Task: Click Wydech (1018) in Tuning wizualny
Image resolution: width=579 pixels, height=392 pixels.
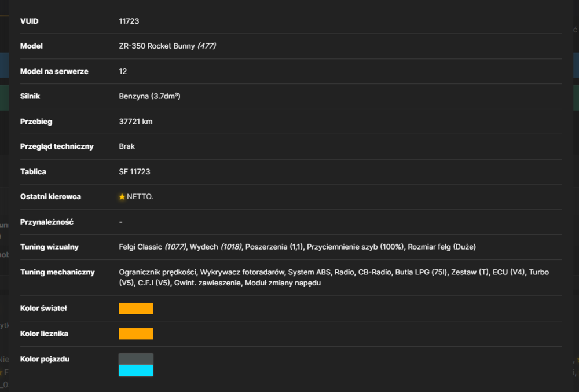Action: click(216, 247)
